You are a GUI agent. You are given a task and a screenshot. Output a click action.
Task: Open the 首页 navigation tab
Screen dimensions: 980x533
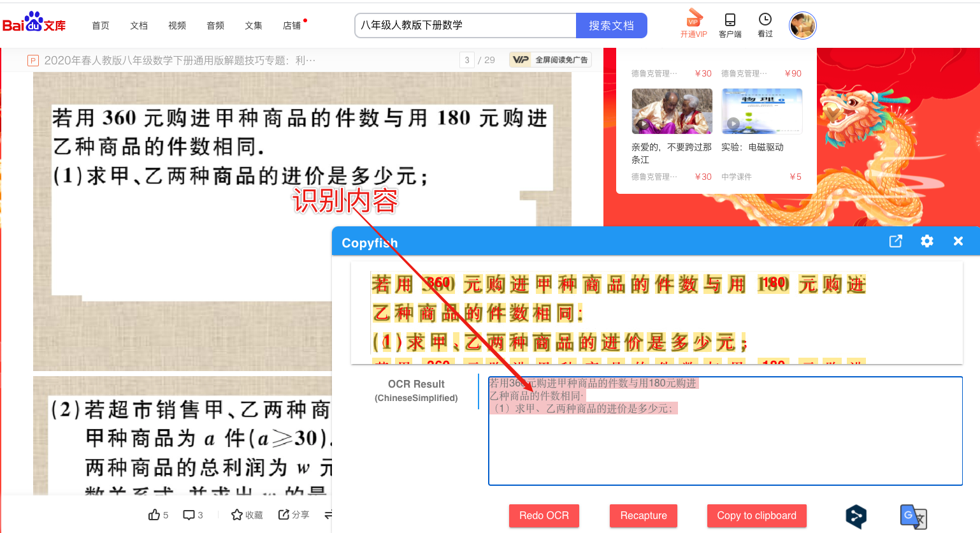pyautogui.click(x=101, y=26)
